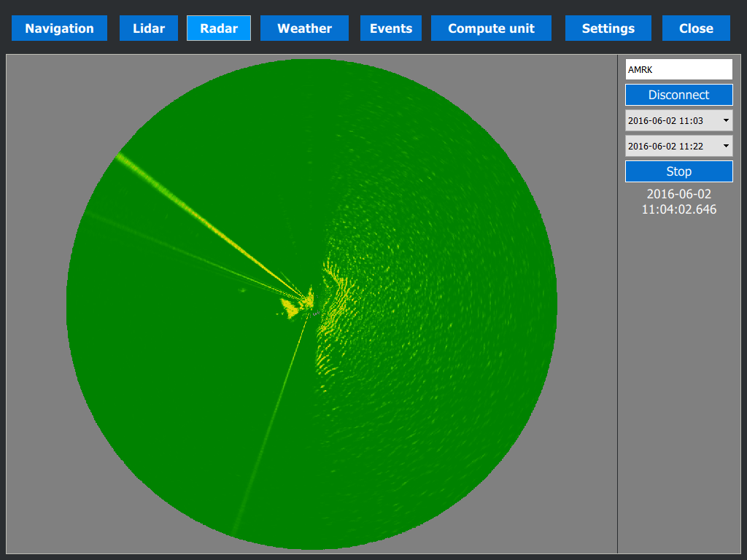Click the Close button

click(696, 28)
